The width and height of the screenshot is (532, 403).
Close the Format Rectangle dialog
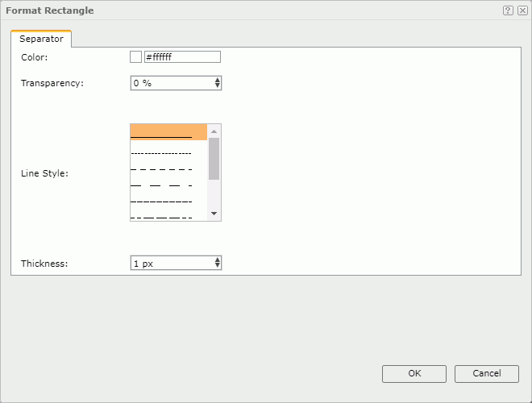coord(522,10)
